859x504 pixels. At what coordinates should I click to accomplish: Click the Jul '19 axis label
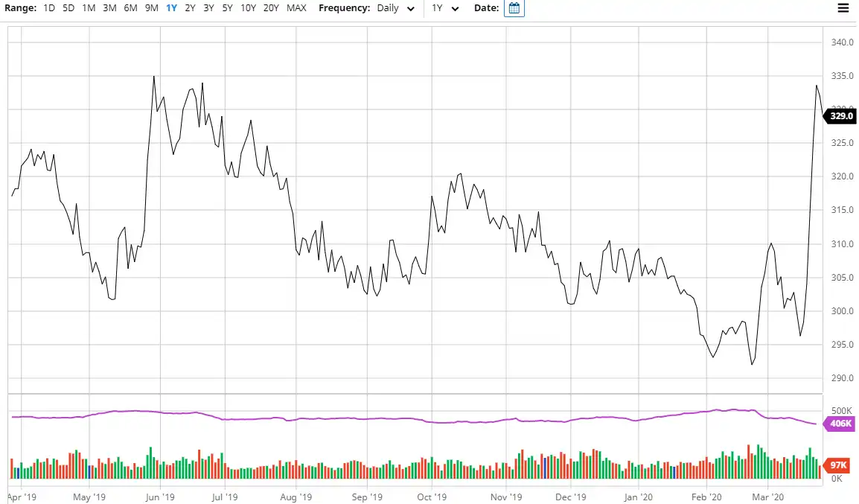point(225,497)
